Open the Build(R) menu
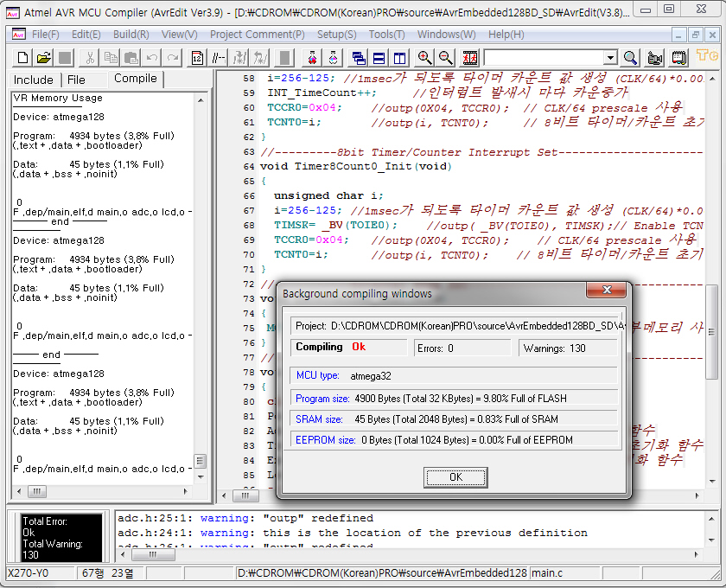Screen dimensions: 726x588 point(131,35)
